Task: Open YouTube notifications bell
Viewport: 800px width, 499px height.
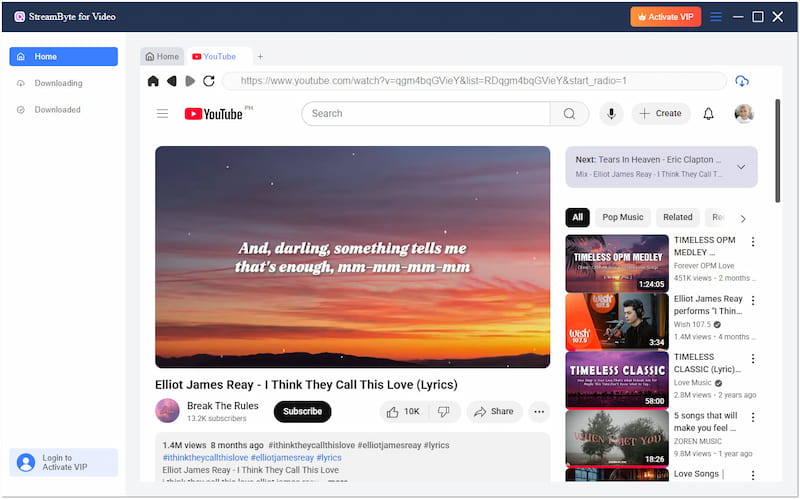Action: (x=708, y=114)
